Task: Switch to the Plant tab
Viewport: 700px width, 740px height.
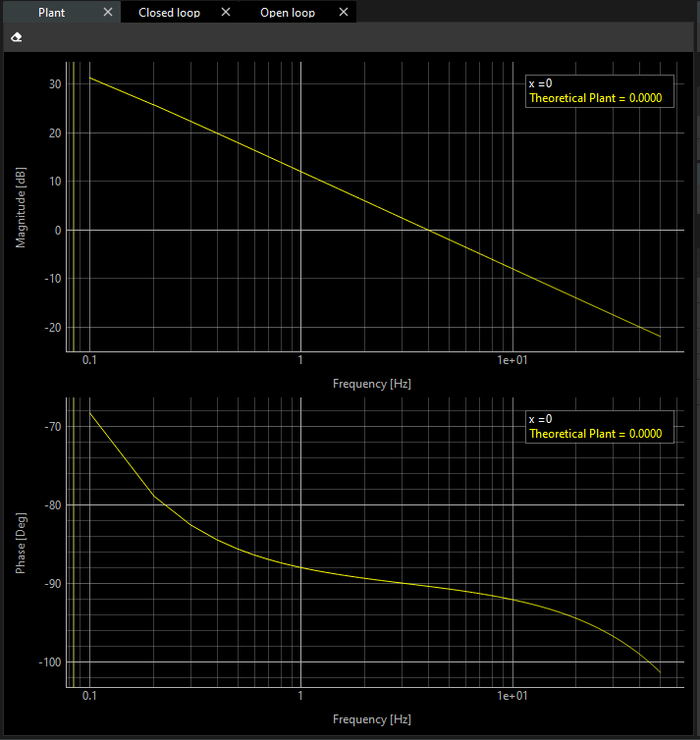Action: click(51, 13)
